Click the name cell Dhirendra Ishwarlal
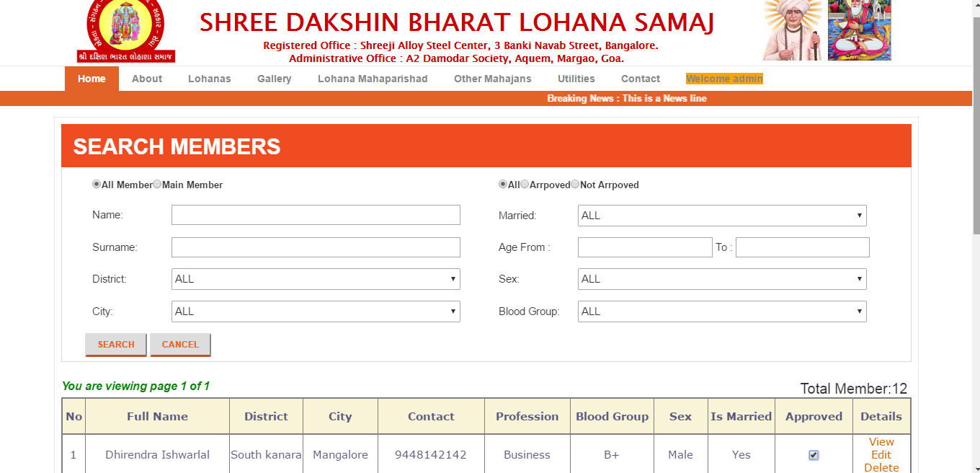 (157, 455)
